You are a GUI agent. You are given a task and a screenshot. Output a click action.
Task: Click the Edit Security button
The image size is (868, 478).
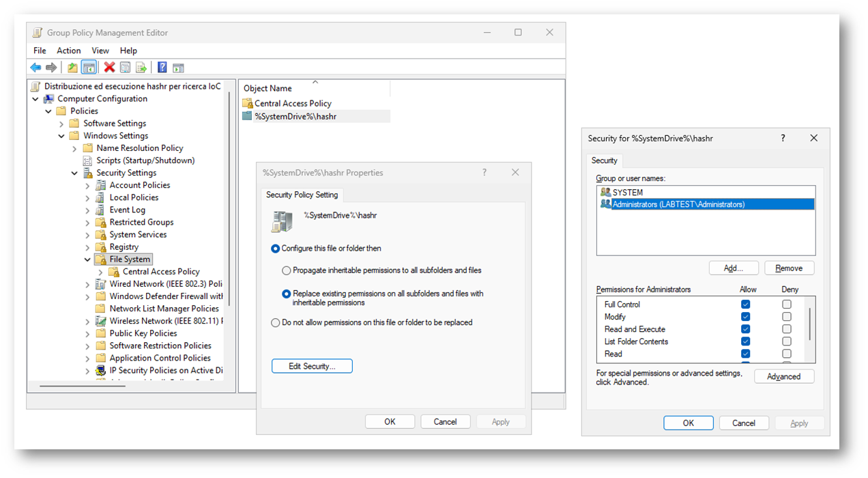[312, 366]
